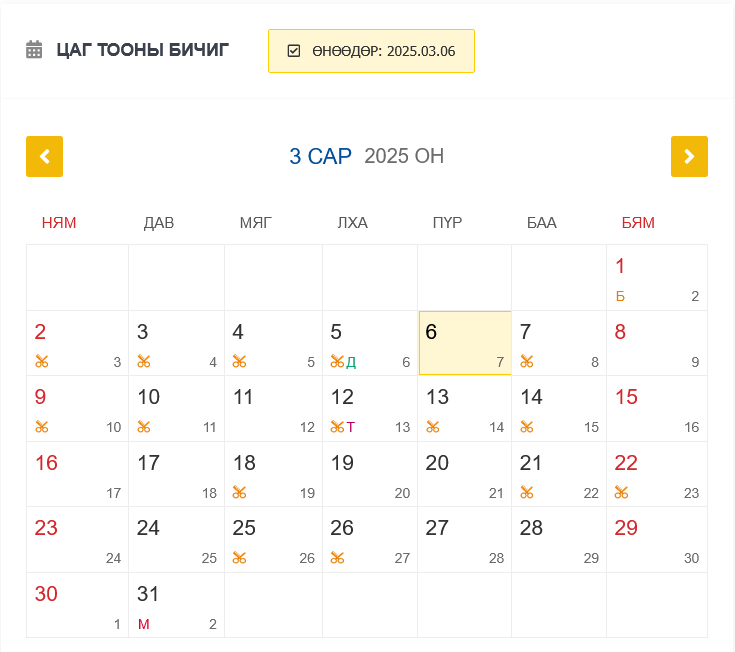This screenshot has width=735, height=652.
Task: Click the green Д marker on March 5
Action: (x=351, y=362)
